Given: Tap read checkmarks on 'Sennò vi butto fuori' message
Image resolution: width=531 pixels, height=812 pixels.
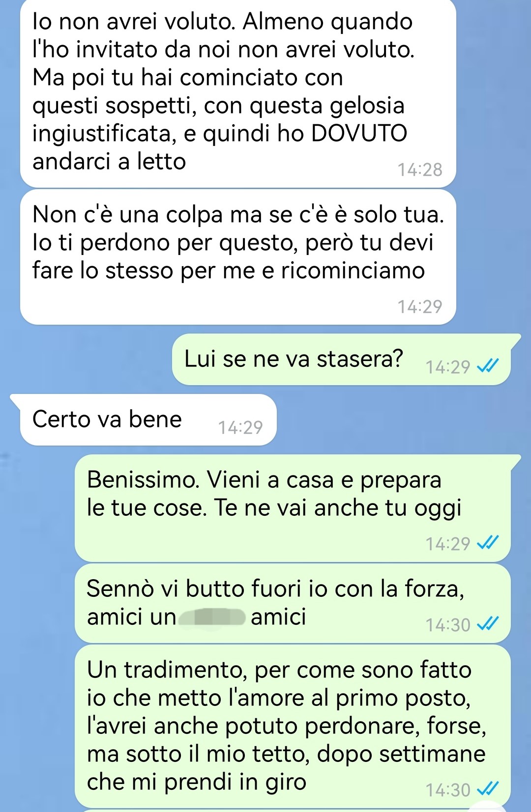Looking at the screenshot, I should 488,624.
